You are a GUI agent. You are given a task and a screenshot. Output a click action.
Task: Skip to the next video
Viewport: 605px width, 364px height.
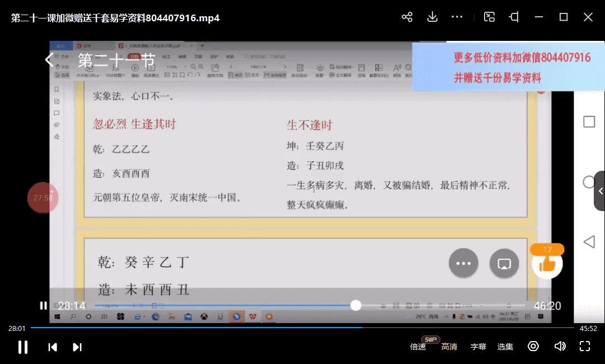click(77, 347)
